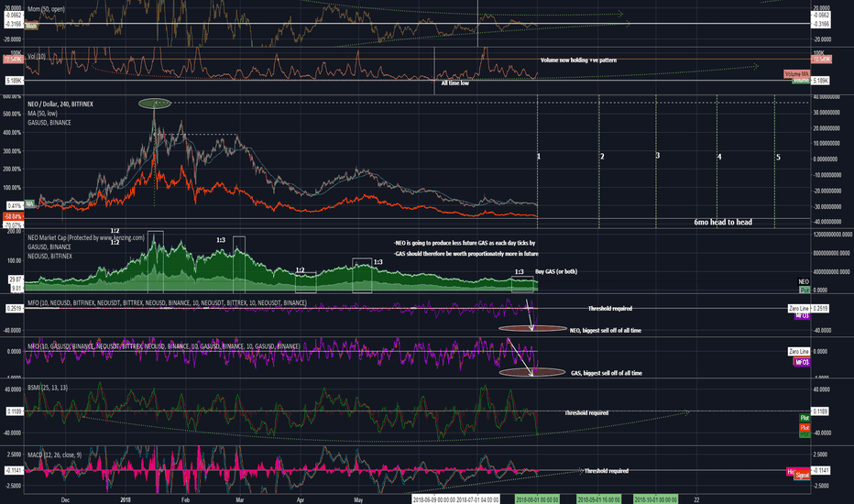Select note '-NEO is going to produce less future GAS'

464,243
